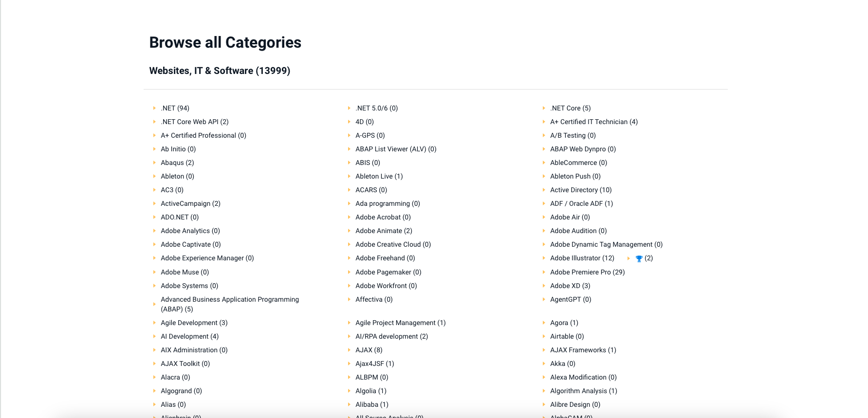Select ALBPM (0) category

click(x=371, y=377)
